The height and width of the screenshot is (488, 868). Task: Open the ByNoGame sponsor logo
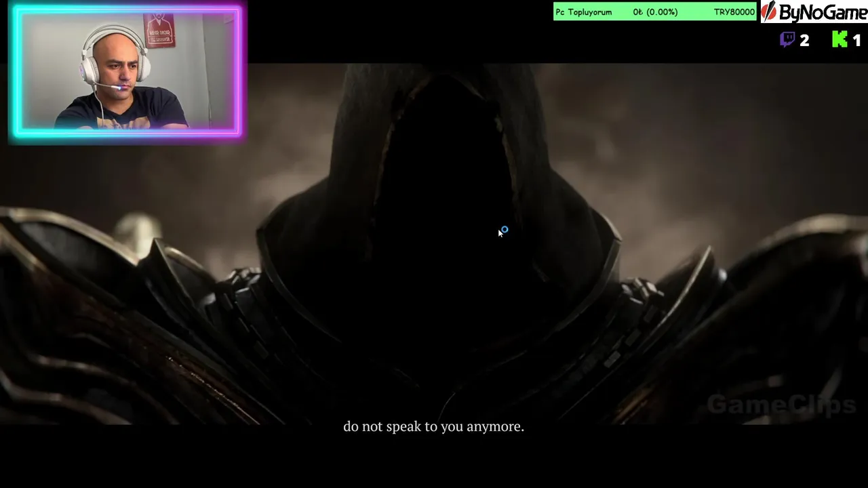coord(814,12)
